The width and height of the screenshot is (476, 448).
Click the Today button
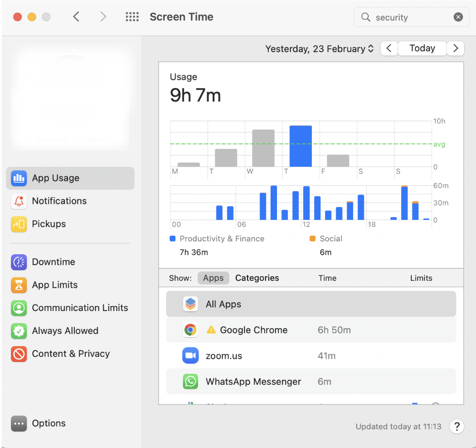422,49
